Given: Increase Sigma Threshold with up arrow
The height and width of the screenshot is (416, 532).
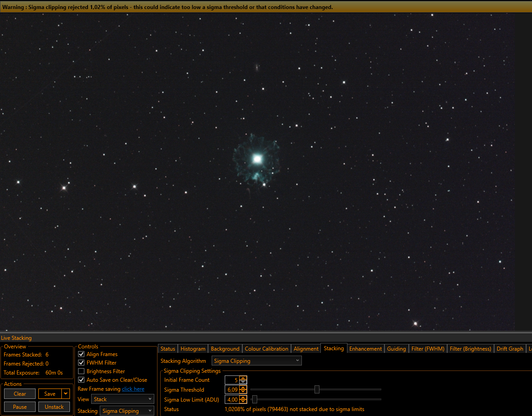Looking at the screenshot, I should [x=243, y=388].
